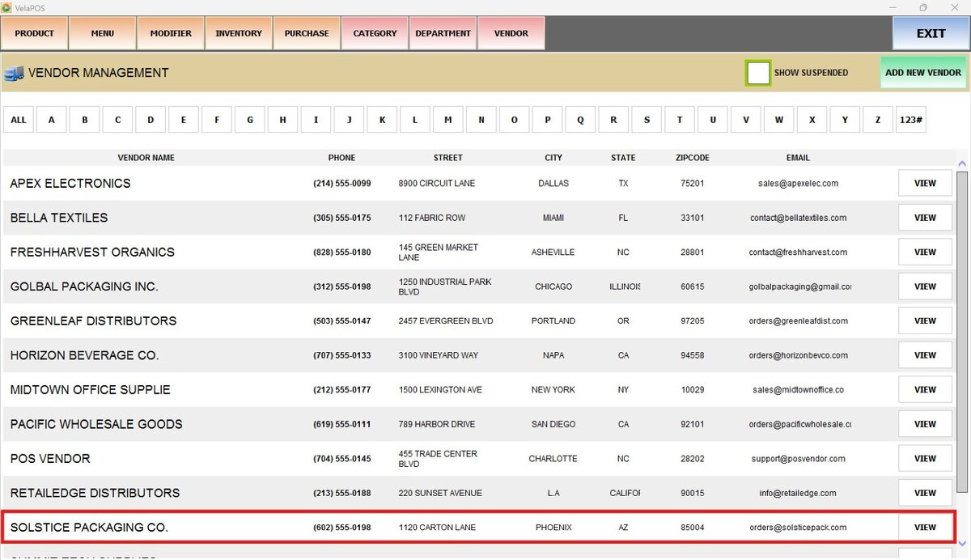The width and height of the screenshot is (971, 560).
Task: View Greenleaf Distributors vendor details
Action: pyautogui.click(x=925, y=321)
